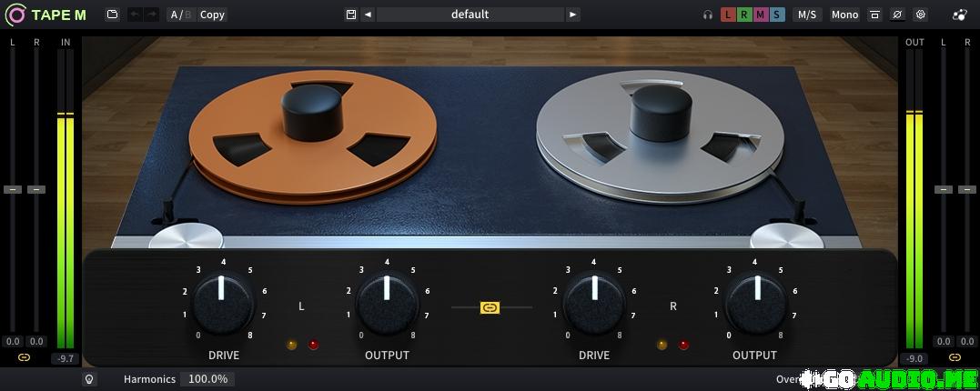The width and height of the screenshot is (980, 391).
Task: Select the blue S channel solo button
Action: click(776, 15)
